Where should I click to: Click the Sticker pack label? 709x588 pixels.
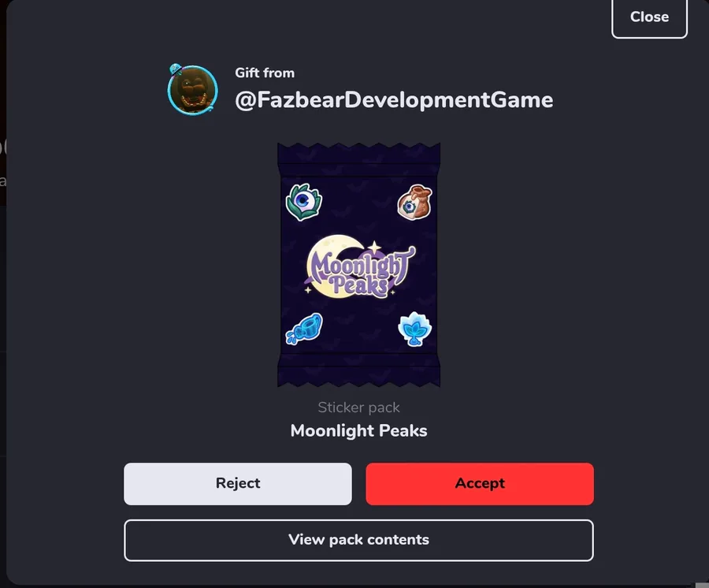pos(358,408)
